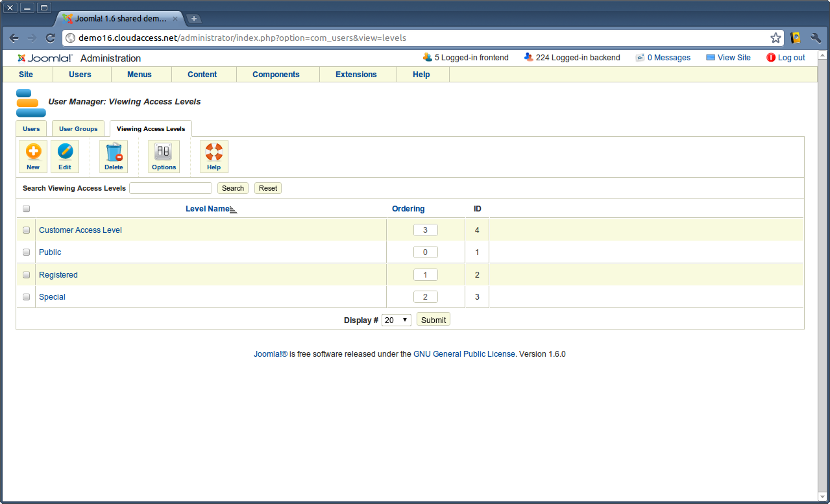Open the Extensions menu

click(x=356, y=74)
